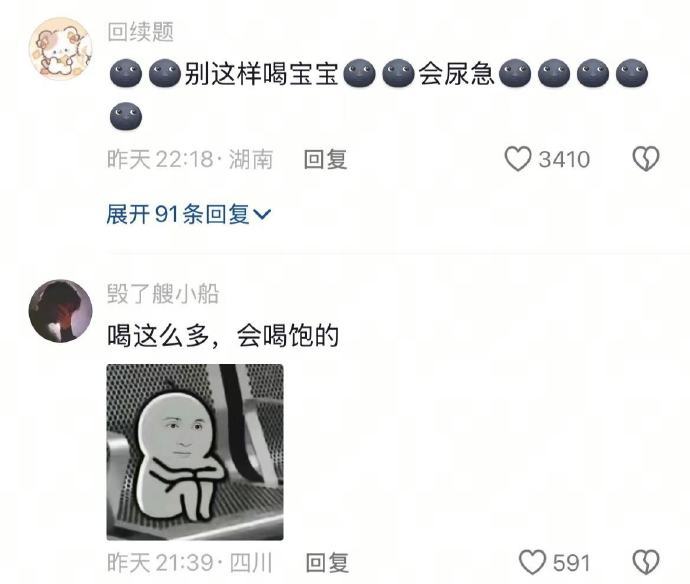Open username 毁了艘小船 profile
690x584 pixels.
pyautogui.click(x=163, y=294)
